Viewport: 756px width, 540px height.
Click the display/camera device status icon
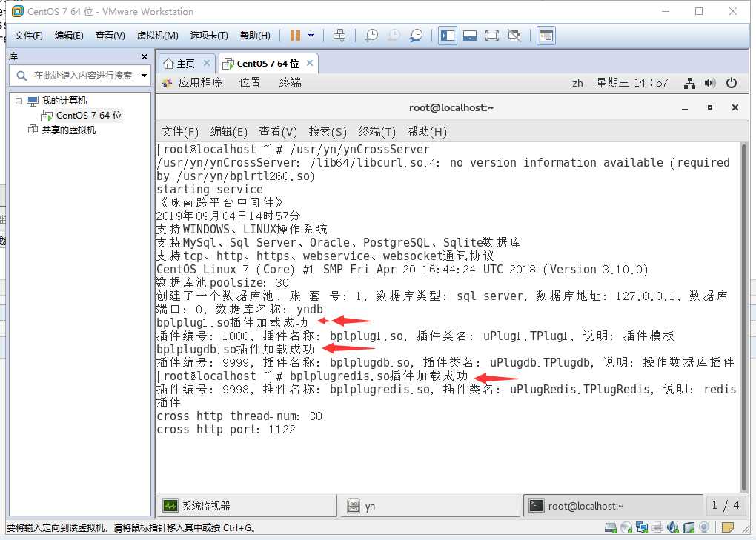(x=704, y=528)
